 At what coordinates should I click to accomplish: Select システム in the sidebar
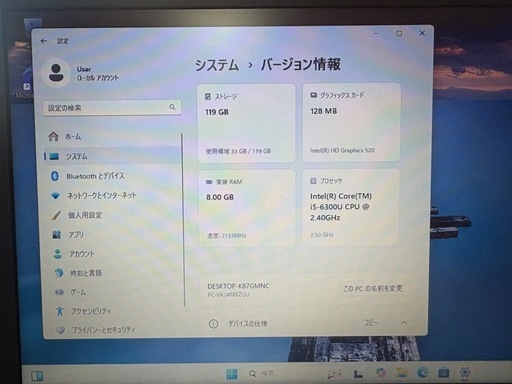(112, 156)
